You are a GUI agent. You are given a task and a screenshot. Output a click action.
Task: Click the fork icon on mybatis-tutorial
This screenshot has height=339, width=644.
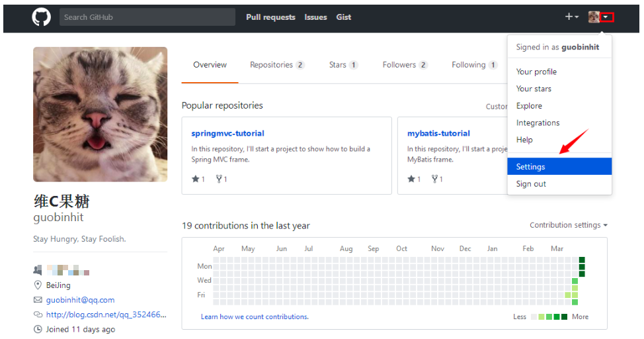coord(434,179)
